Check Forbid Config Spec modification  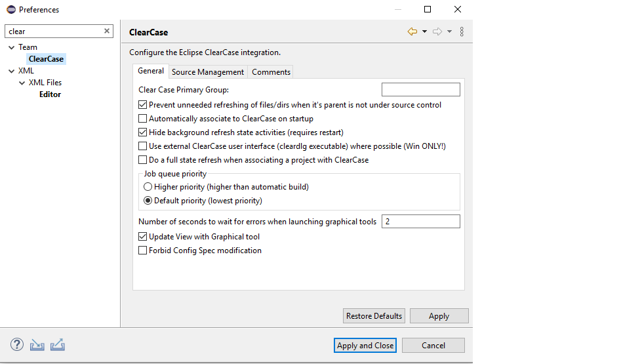coord(143,251)
